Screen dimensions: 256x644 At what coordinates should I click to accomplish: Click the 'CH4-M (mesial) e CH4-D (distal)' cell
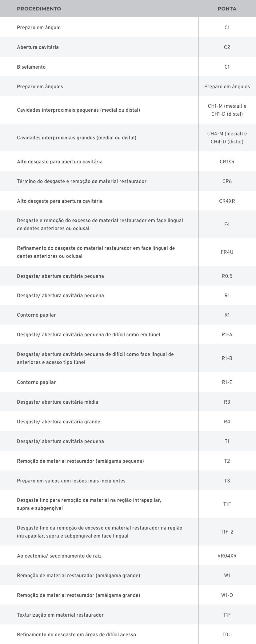point(227,138)
